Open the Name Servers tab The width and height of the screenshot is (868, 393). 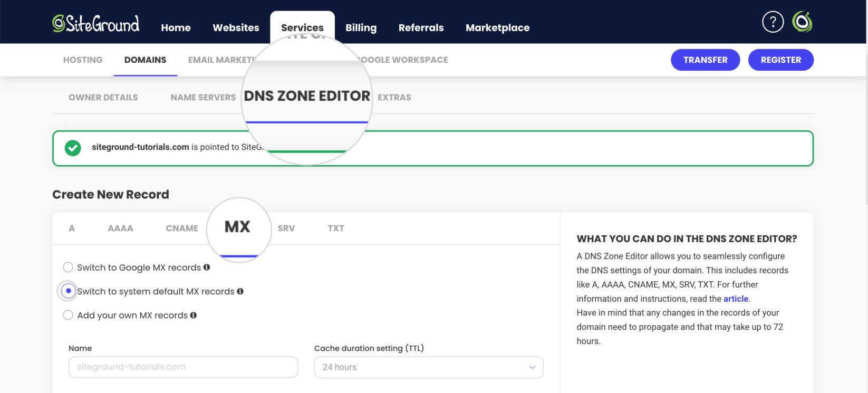[203, 97]
